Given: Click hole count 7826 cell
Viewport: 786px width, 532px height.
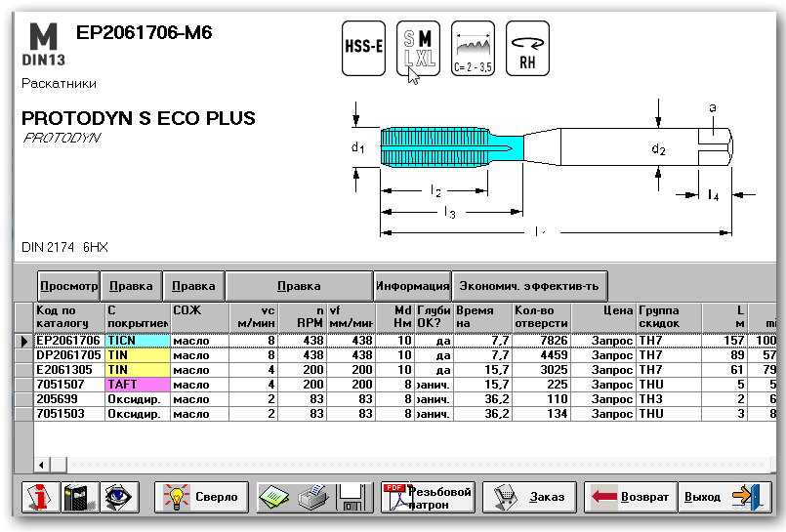Looking at the screenshot, I should pyautogui.click(x=541, y=341).
